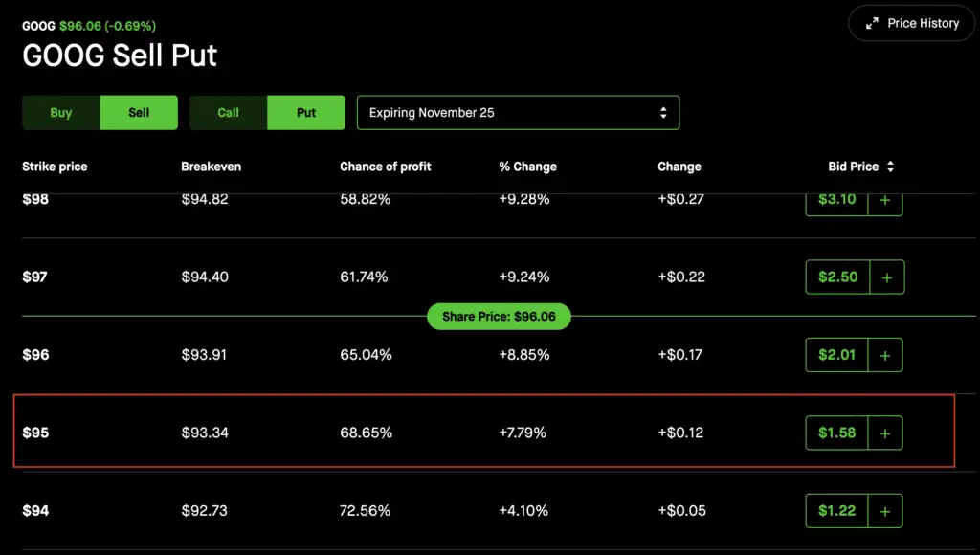Click the plus icon next to $3.10 bid

[x=884, y=201]
